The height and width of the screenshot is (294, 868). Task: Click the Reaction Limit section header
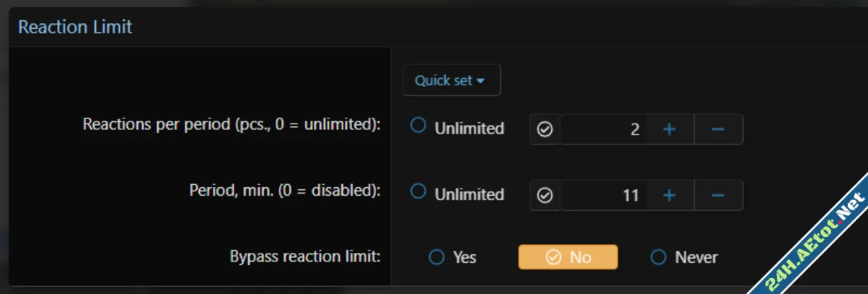coord(75,27)
